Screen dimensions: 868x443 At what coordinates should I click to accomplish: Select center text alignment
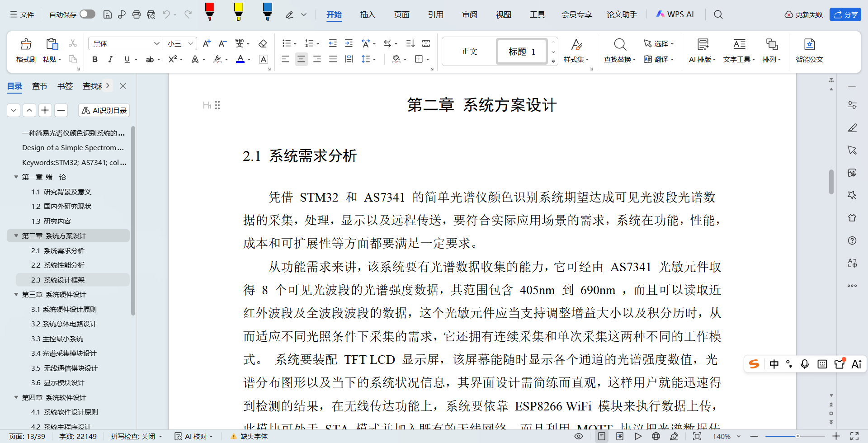tap(301, 59)
